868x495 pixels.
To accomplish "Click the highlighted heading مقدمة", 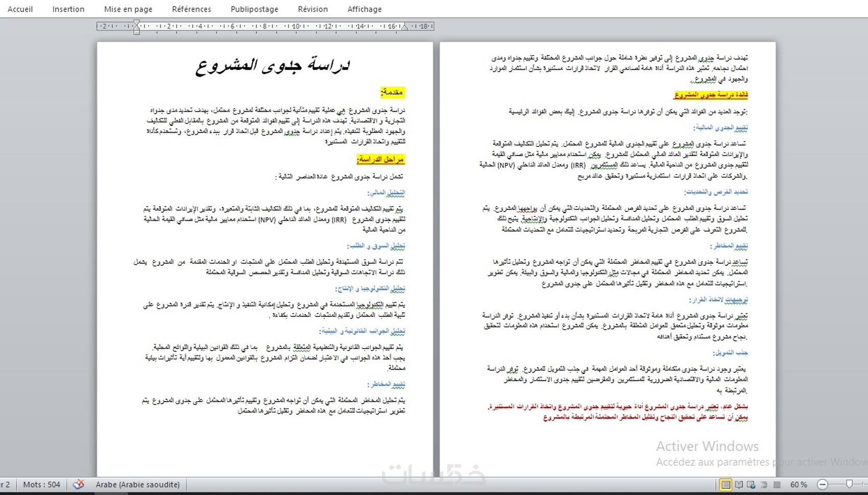I will [x=392, y=92].
